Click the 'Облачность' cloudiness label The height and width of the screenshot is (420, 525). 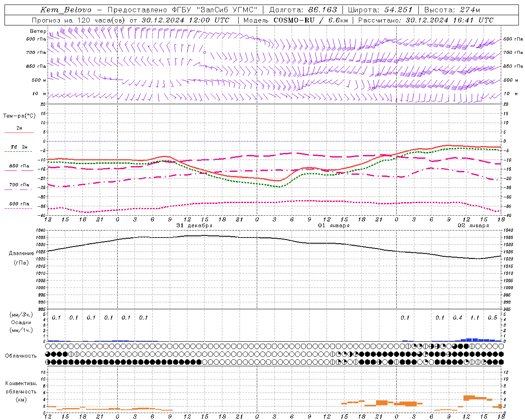click(x=21, y=356)
